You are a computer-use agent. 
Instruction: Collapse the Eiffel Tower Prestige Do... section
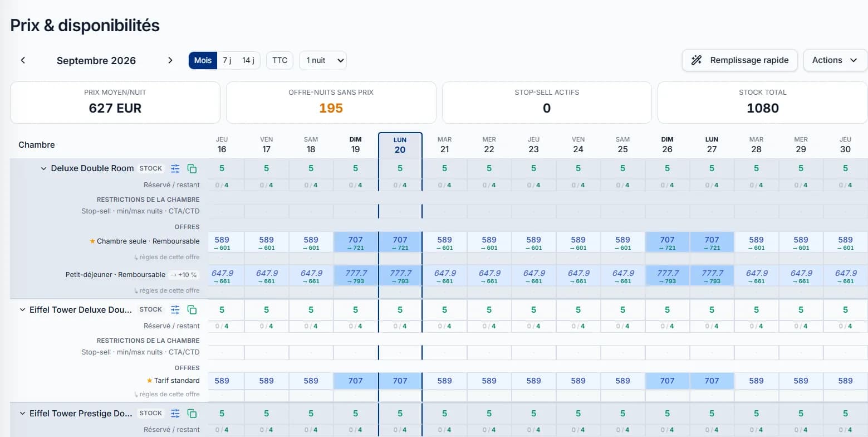(x=23, y=413)
